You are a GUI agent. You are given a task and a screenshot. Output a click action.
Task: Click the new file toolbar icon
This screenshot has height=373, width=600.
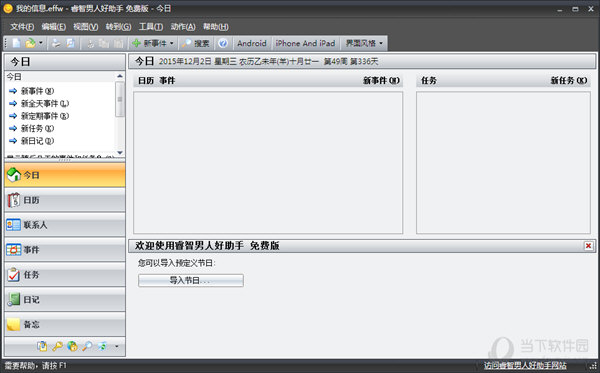tap(16, 43)
